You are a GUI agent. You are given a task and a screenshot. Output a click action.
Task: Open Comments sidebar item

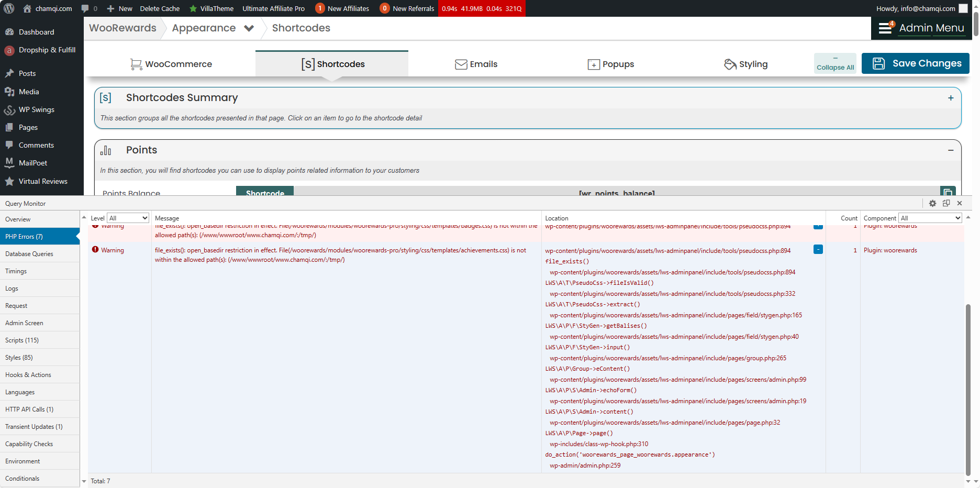tap(36, 145)
